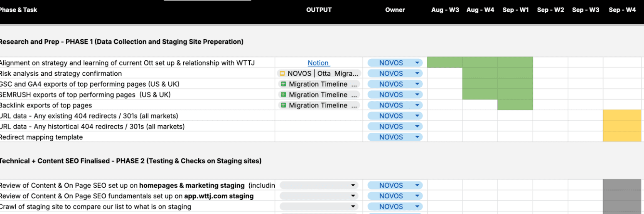Select the Aug - W4 column header
Viewport: 644px width, 214px height.
point(480,10)
